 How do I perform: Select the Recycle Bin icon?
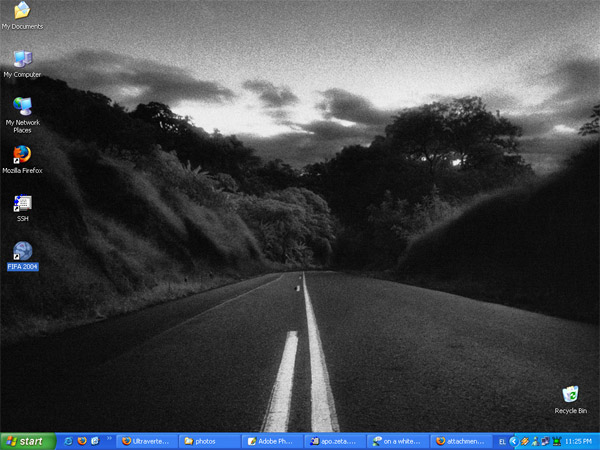click(x=570, y=397)
